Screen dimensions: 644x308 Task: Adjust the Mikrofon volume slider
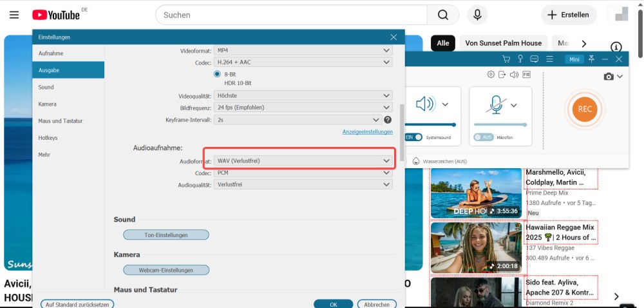click(x=500, y=124)
